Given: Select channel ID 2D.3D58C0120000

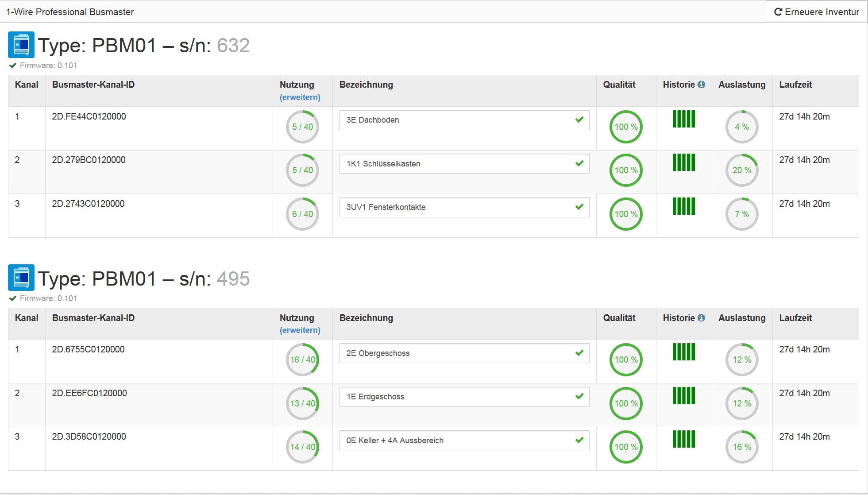Looking at the screenshot, I should click(x=89, y=437).
